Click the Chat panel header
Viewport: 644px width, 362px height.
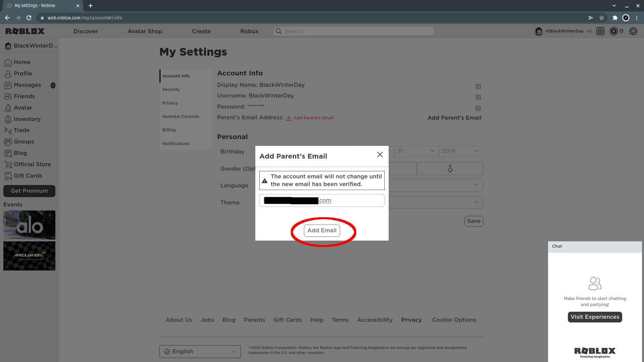click(x=595, y=247)
